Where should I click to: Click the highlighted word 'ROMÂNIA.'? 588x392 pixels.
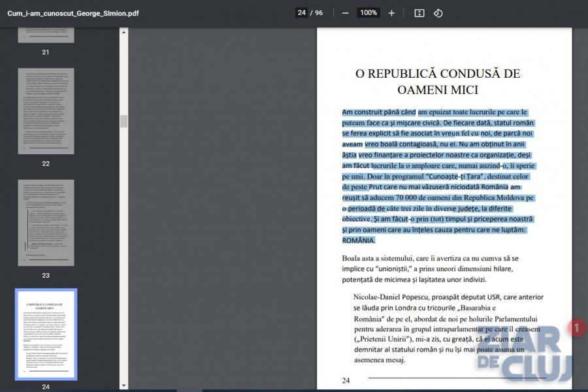pyautogui.click(x=359, y=240)
